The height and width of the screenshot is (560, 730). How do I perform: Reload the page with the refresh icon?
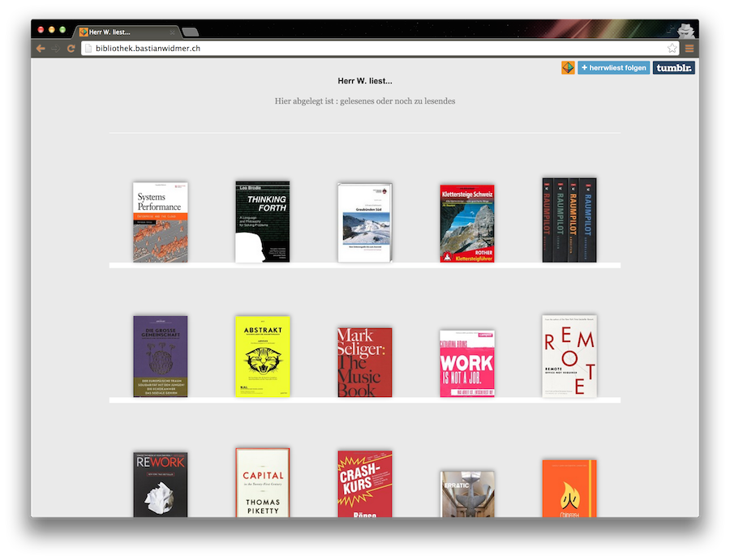(71, 49)
